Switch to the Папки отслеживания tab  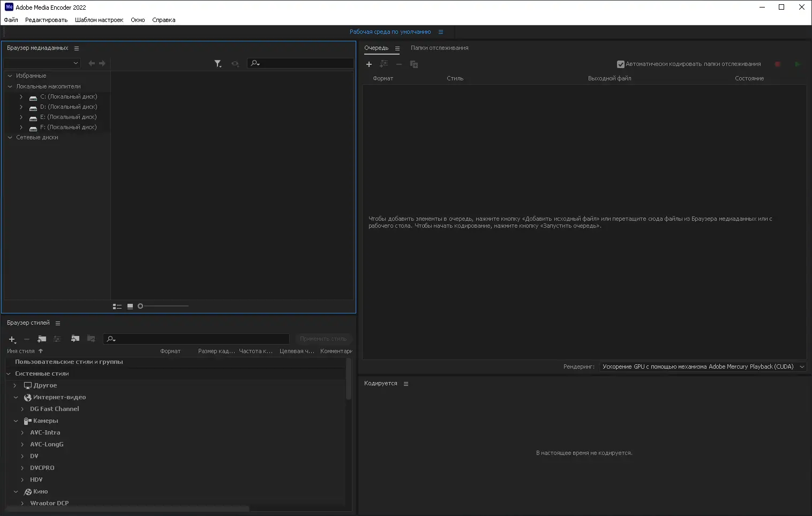pos(439,48)
